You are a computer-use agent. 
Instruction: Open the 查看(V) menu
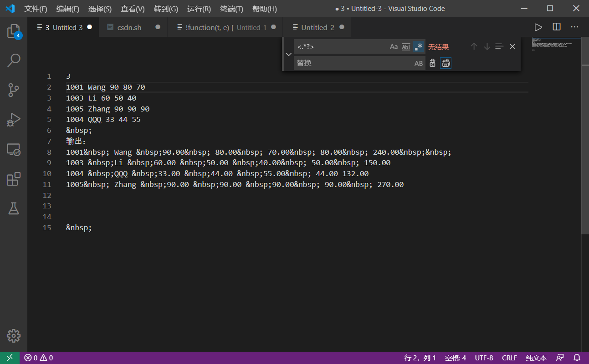click(x=133, y=9)
